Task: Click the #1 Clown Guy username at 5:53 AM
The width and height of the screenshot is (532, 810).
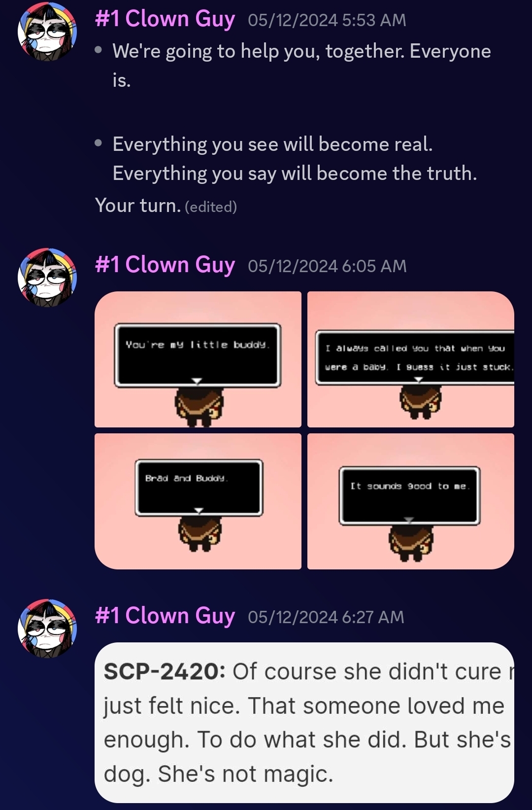Action: coord(165,19)
